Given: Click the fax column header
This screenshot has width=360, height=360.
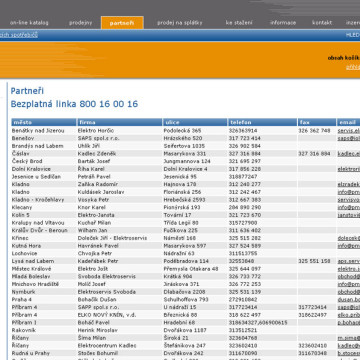Looking at the screenshot, I should [317, 122].
